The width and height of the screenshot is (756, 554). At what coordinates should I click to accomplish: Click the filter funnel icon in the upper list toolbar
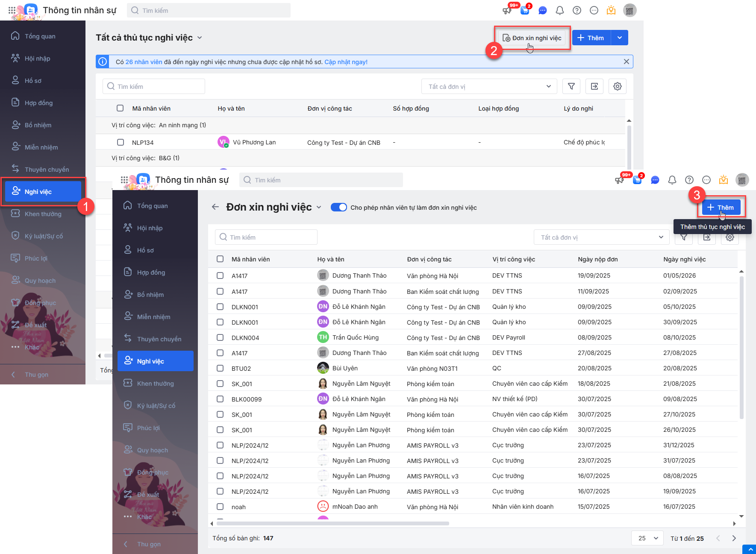point(571,86)
